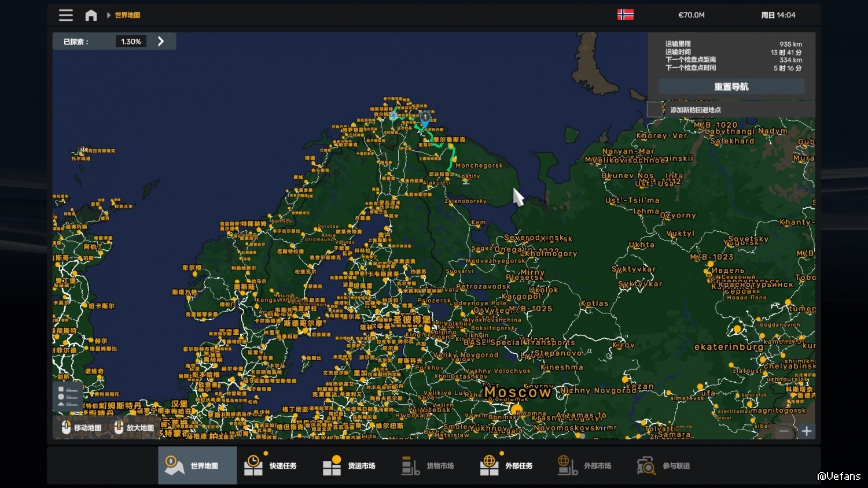The image size is (868, 488).
Task: Open the map legend list icon
Action: (x=68, y=396)
